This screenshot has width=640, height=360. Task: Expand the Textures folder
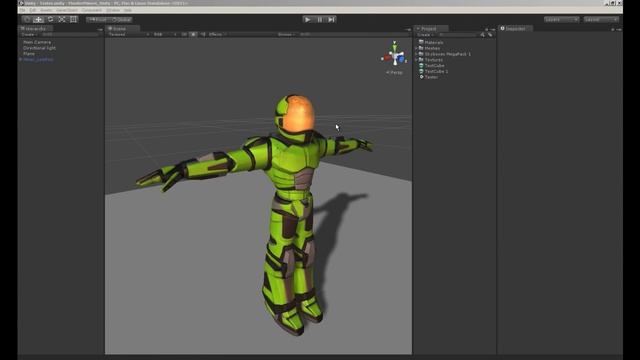click(x=416, y=60)
